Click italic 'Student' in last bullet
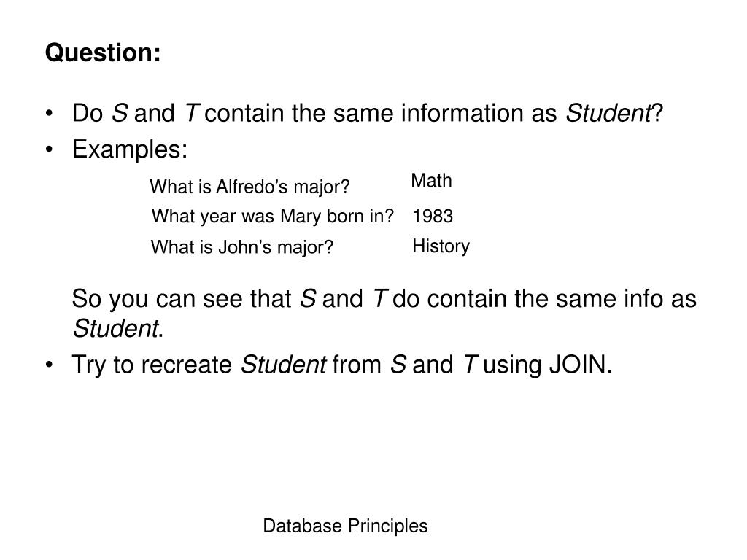Viewport: 747px width, 560px height. tap(284, 365)
